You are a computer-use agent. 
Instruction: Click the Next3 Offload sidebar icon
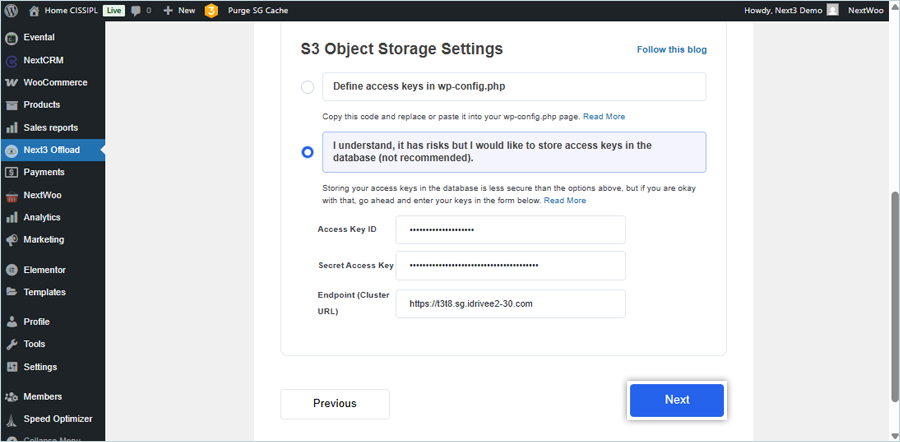tap(12, 150)
